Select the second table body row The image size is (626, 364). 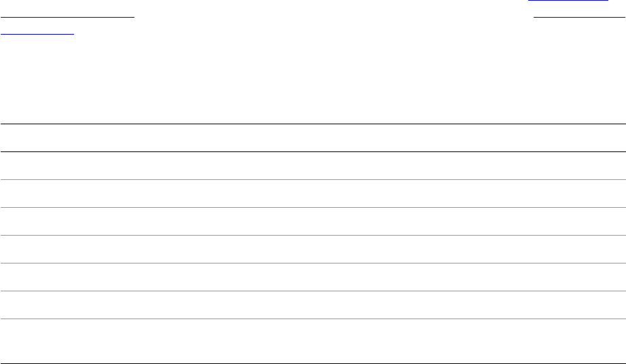coord(312,194)
